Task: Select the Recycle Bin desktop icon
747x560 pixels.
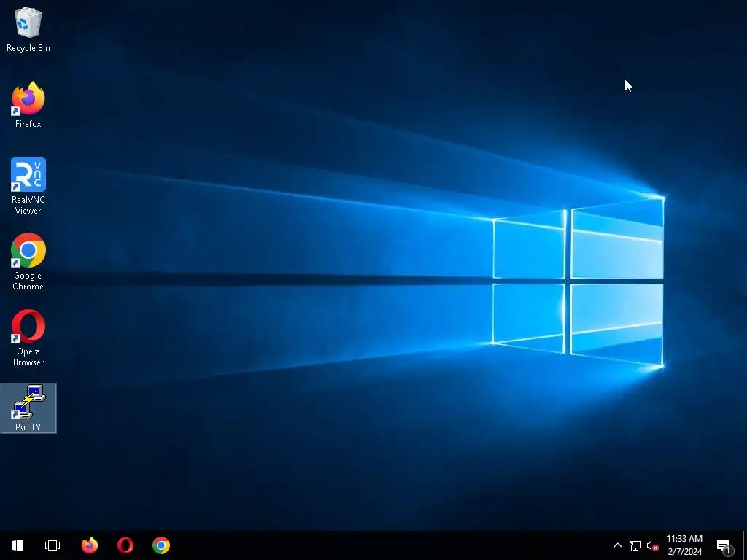Action: (28, 29)
